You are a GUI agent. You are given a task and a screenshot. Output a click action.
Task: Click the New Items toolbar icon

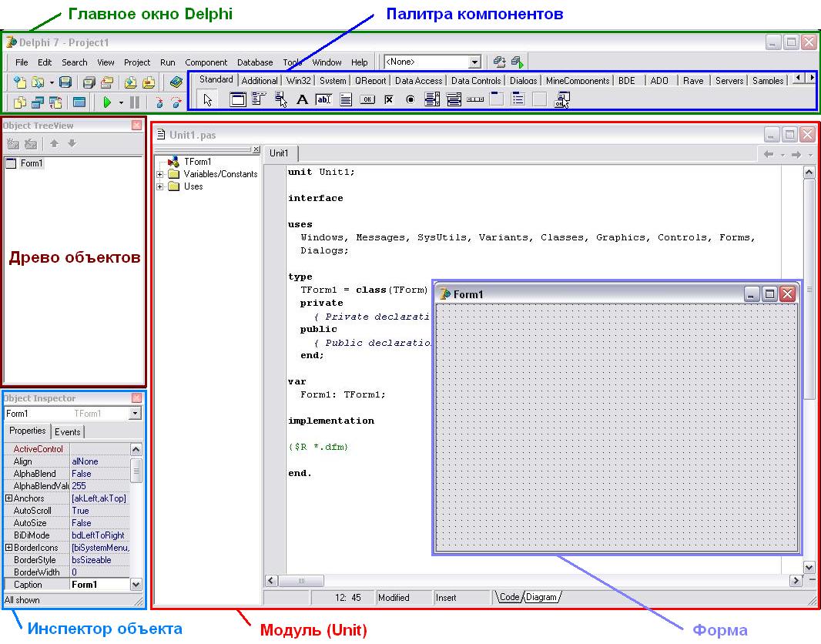[20, 82]
